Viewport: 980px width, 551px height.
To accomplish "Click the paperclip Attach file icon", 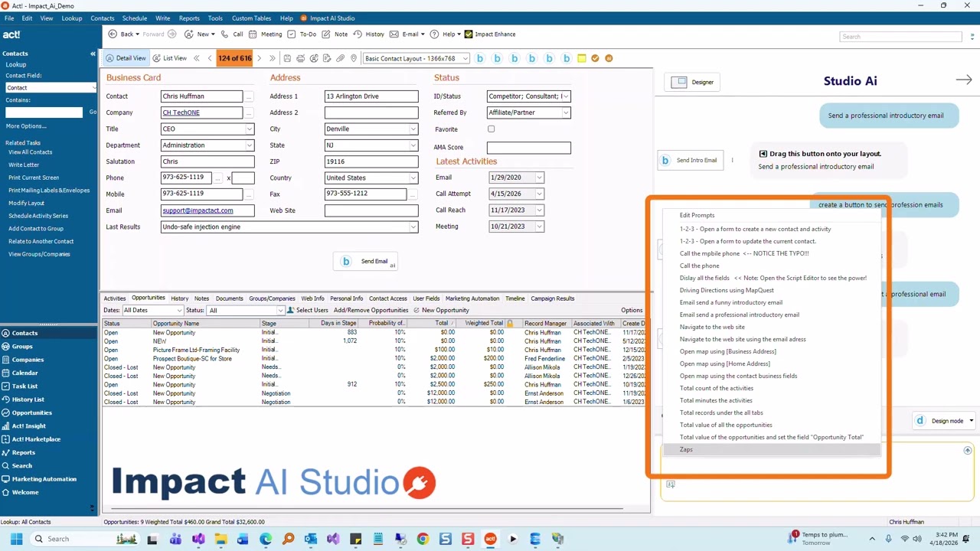I will click(x=341, y=58).
